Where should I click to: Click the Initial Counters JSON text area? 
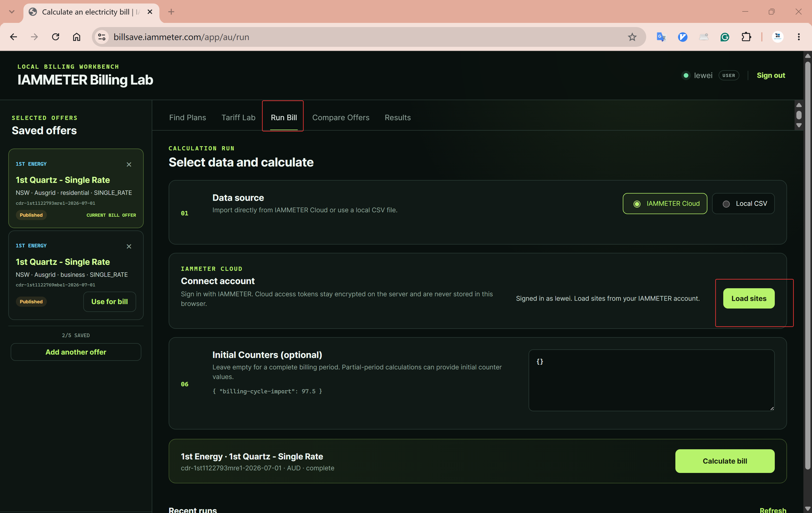(x=651, y=380)
